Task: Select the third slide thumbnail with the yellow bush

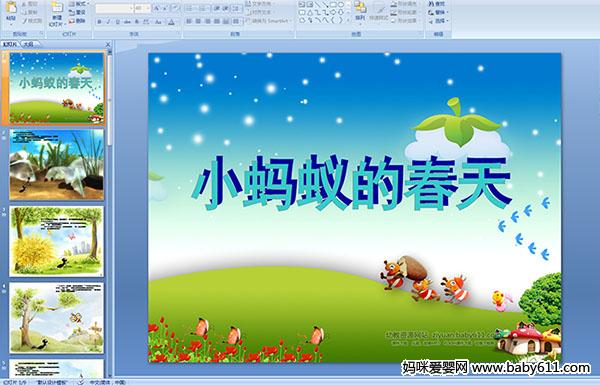Action: point(56,241)
